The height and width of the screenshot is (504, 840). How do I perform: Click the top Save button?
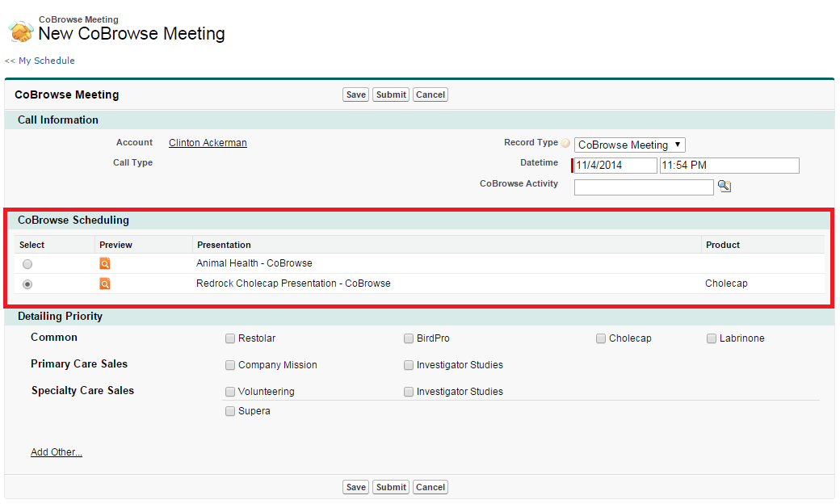tap(355, 94)
